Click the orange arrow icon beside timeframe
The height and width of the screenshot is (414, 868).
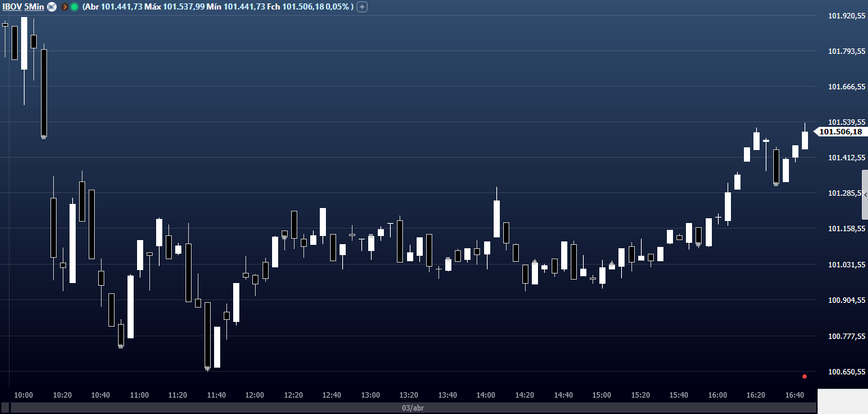pos(65,7)
